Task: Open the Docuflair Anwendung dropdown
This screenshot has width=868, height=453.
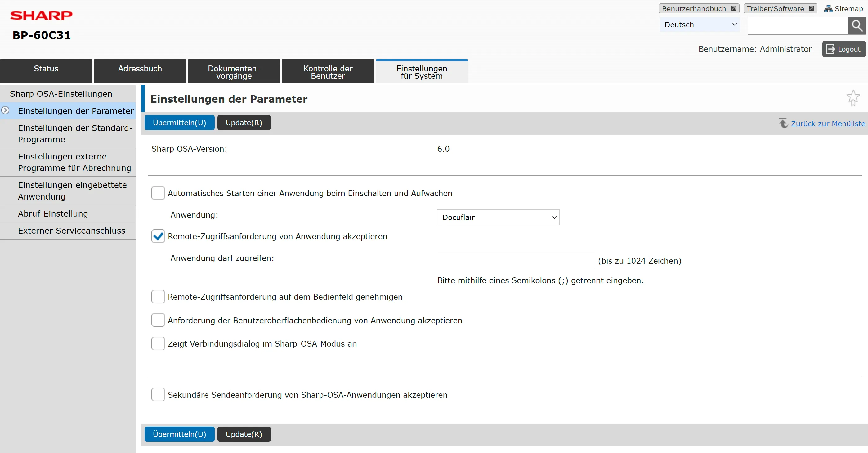Action: 498,218
